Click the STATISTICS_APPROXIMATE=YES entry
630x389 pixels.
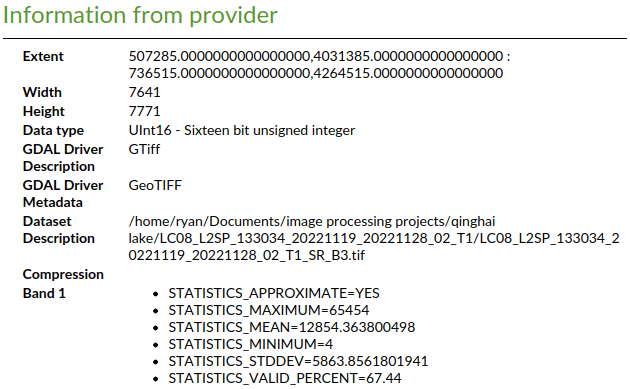pos(274,293)
